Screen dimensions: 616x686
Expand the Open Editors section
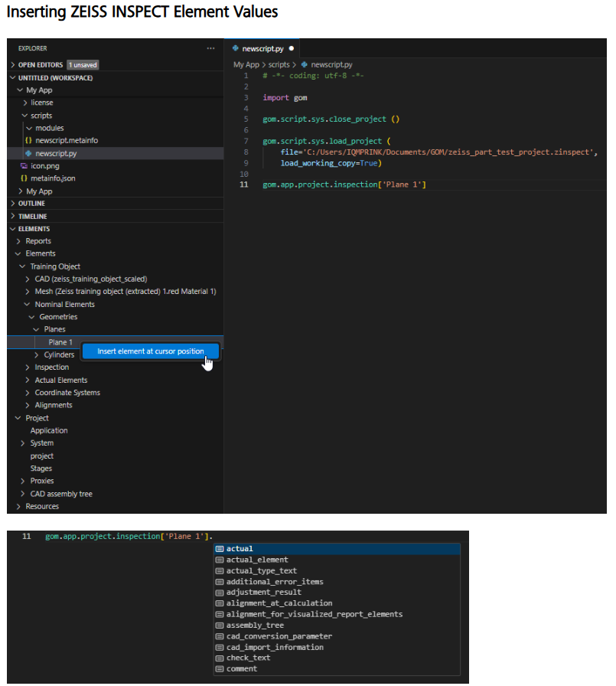click(x=13, y=65)
